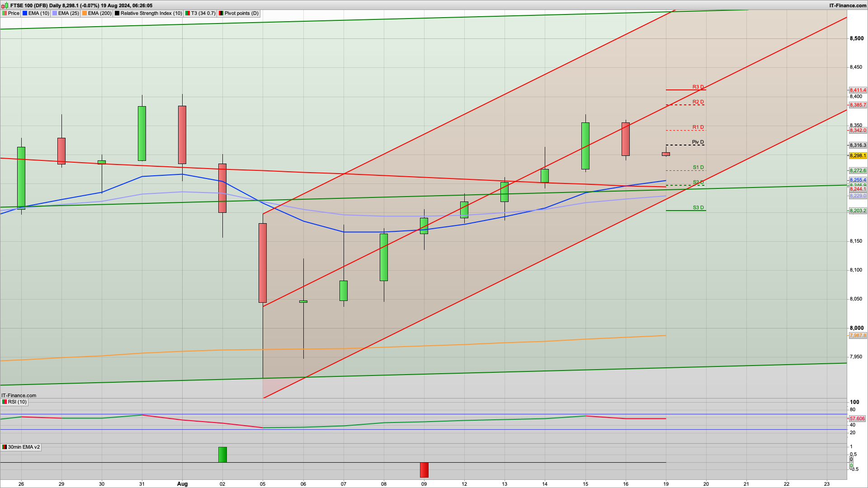Click the S1 D support label
The image size is (868, 488).
pos(698,167)
